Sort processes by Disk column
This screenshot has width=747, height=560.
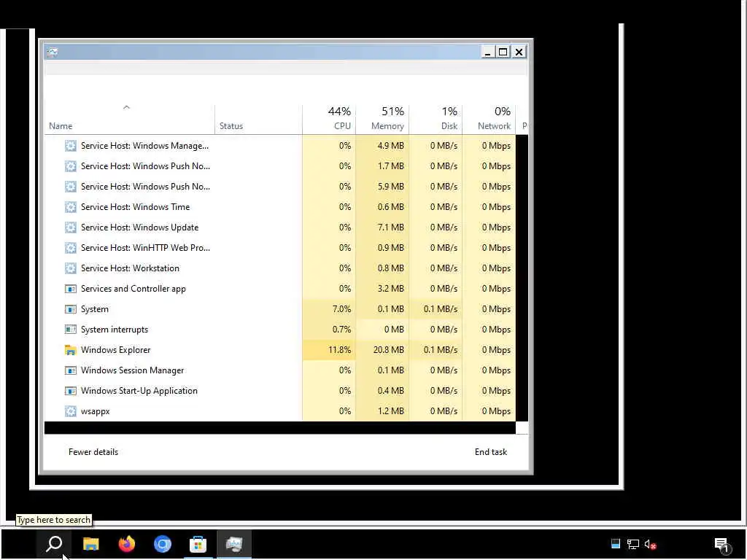click(x=436, y=119)
